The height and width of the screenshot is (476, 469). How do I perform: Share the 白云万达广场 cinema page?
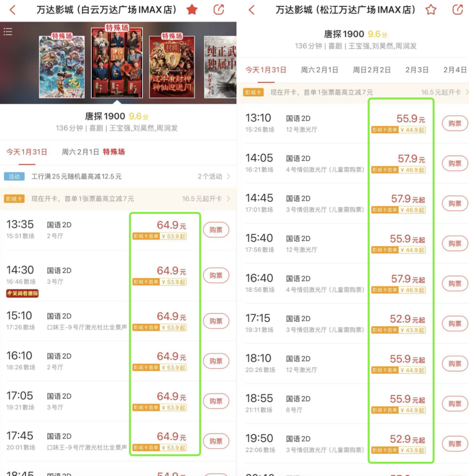click(218, 10)
